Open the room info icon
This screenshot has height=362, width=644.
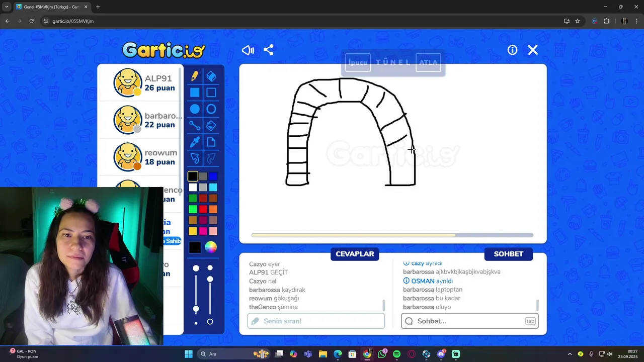click(512, 50)
